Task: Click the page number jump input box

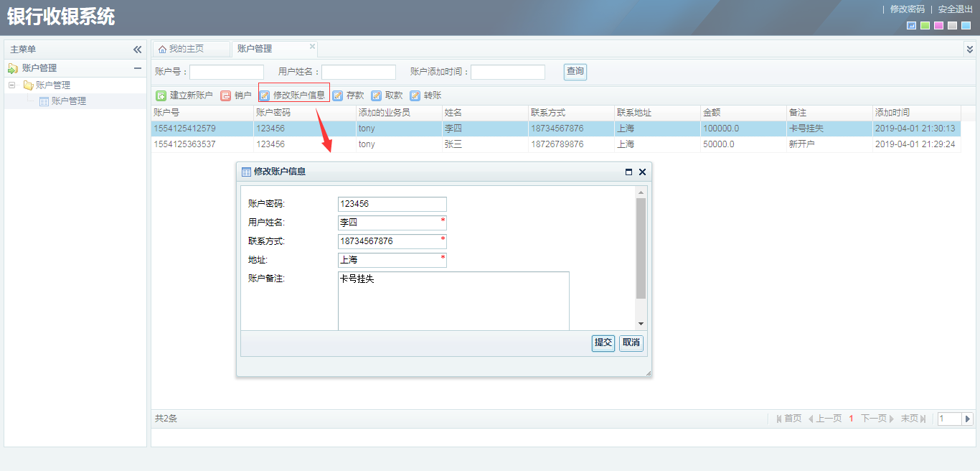Action: 950,419
